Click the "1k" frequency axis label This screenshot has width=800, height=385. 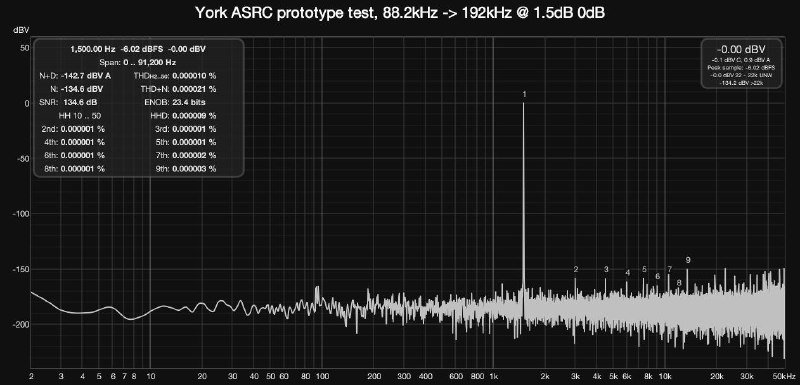point(493,376)
